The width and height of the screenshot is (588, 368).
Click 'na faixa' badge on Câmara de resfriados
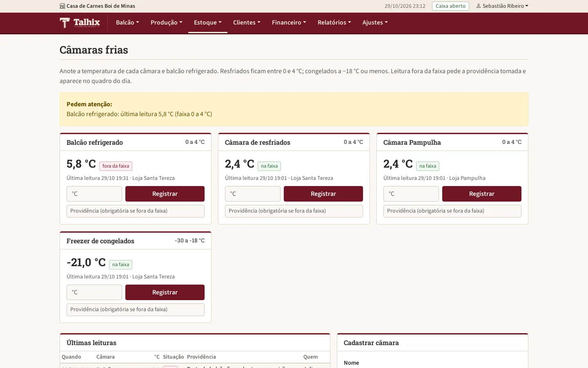click(x=269, y=166)
